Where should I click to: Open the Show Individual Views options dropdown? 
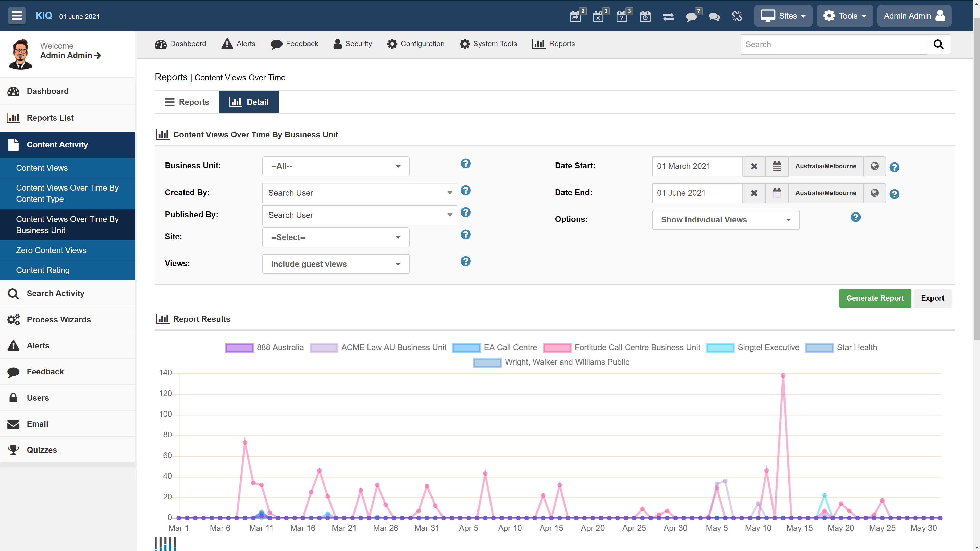pyautogui.click(x=726, y=220)
